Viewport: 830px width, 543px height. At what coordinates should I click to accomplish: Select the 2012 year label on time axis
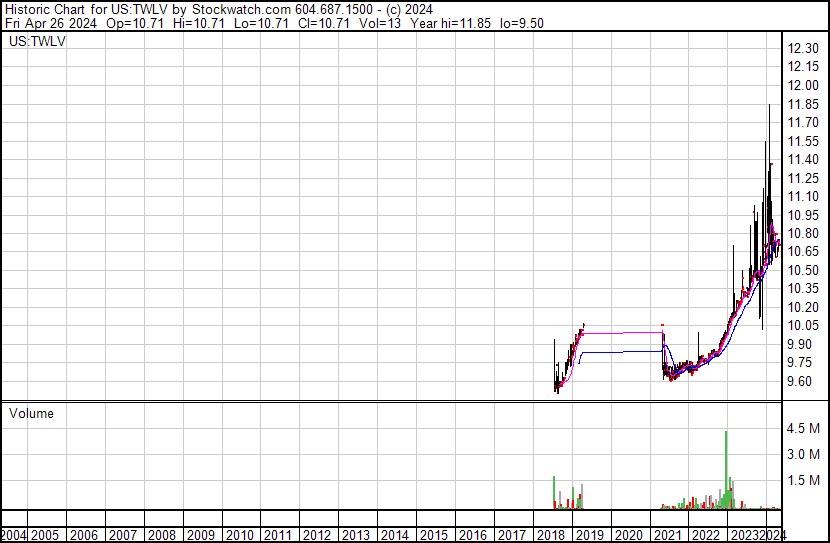317,536
